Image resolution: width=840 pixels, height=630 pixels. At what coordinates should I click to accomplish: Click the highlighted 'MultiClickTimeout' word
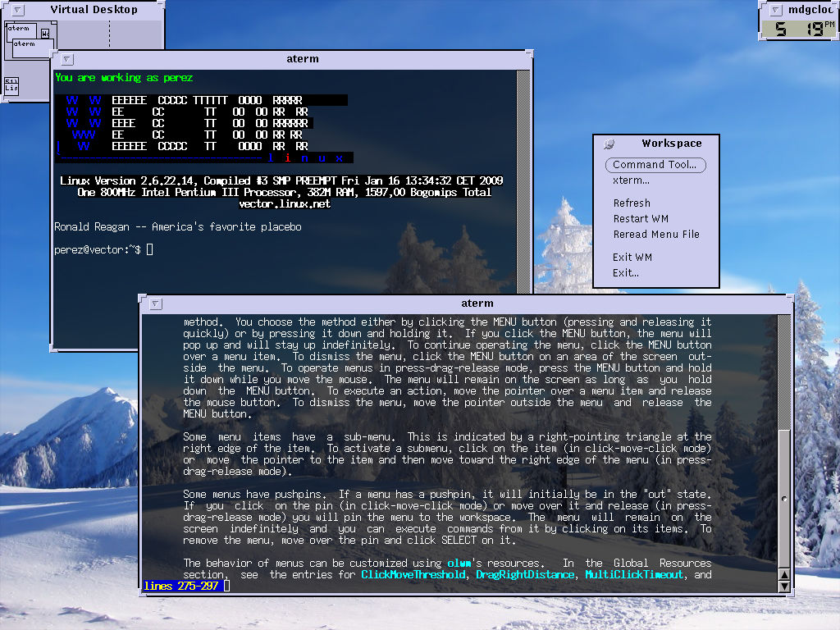click(x=634, y=574)
